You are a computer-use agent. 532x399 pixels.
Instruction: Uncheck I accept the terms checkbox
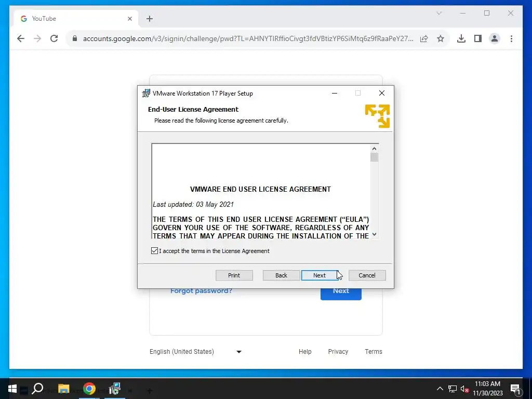(x=154, y=251)
